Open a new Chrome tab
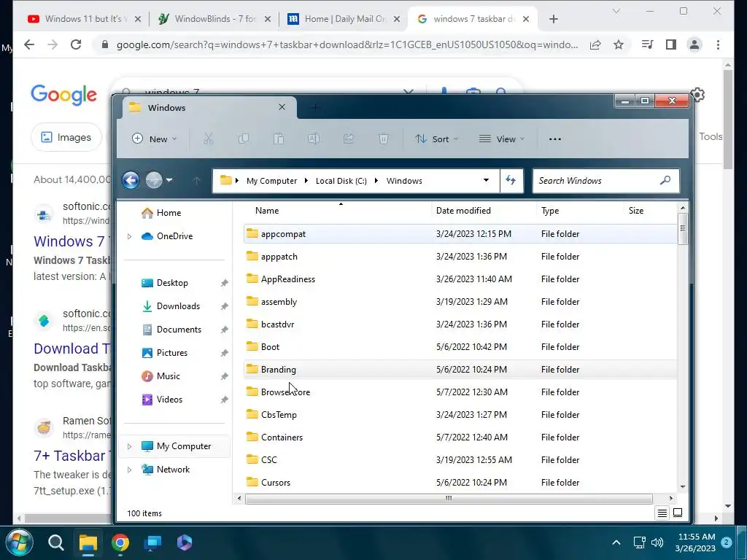The width and height of the screenshot is (747, 560). [x=553, y=19]
